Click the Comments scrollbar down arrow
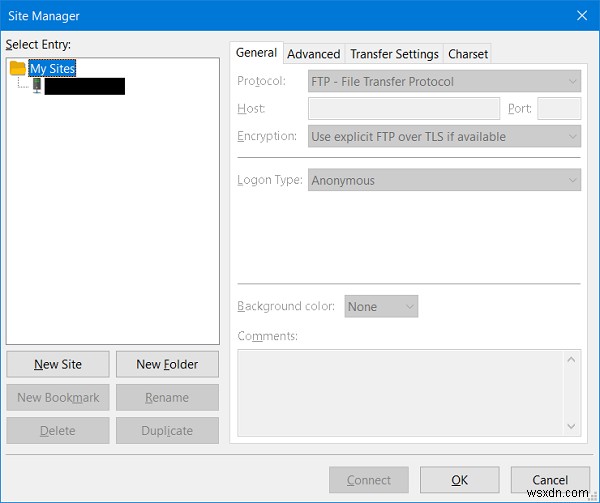The height and width of the screenshot is (503, 600). pos(571,426)
